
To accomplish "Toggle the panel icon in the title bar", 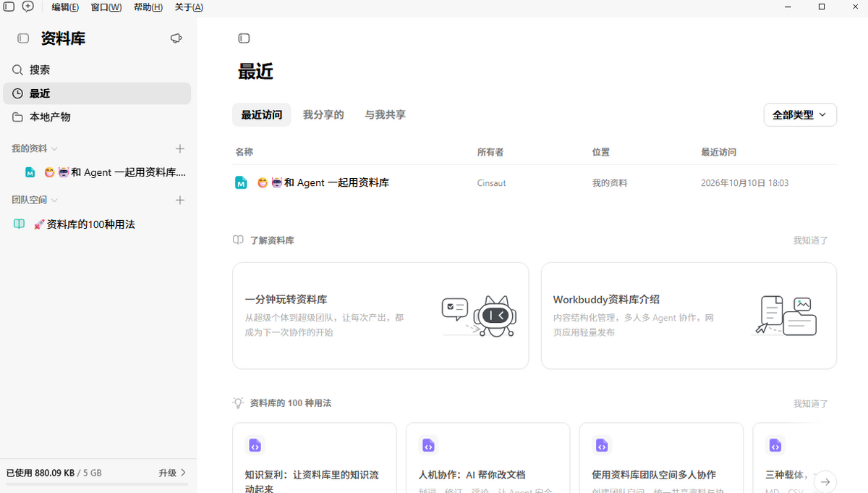I will click(9, 7).
